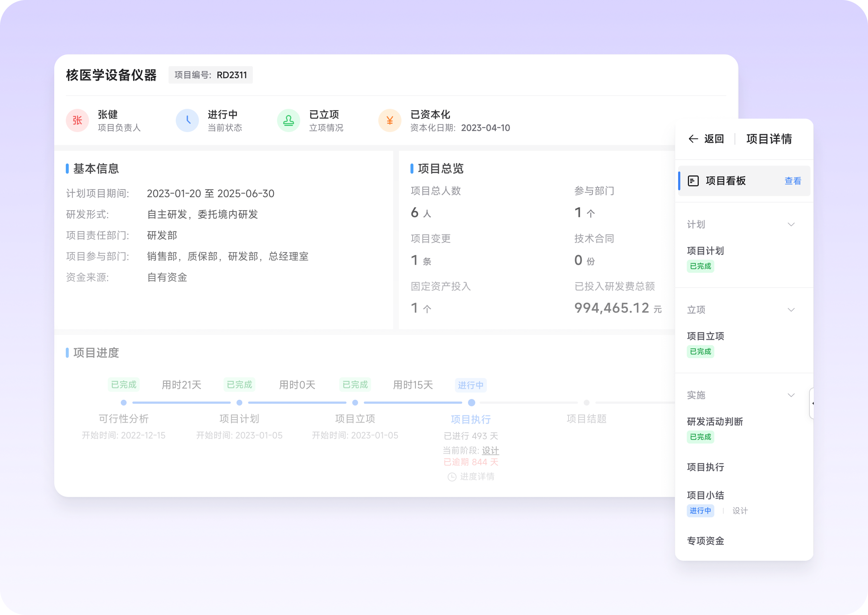Click the red 张 avatar icon
Viewport: 868px width, 615px height.
77,120
